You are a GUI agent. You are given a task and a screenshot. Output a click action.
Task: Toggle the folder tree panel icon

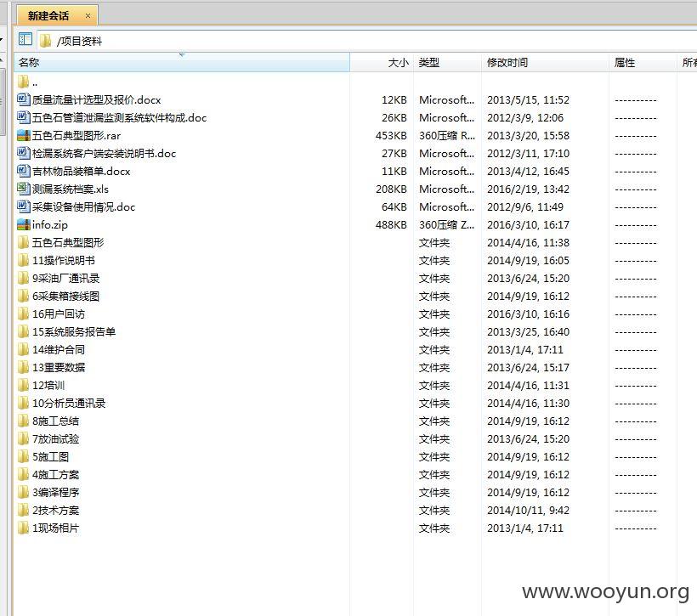pos(25,40)
